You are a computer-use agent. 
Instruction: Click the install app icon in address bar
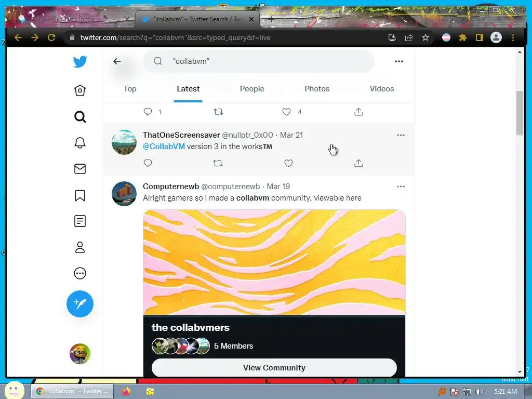(x=392, y=37)
